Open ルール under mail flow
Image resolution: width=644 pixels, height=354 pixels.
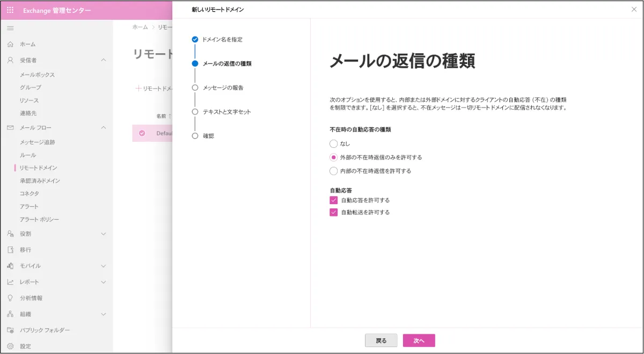(28, 155)
